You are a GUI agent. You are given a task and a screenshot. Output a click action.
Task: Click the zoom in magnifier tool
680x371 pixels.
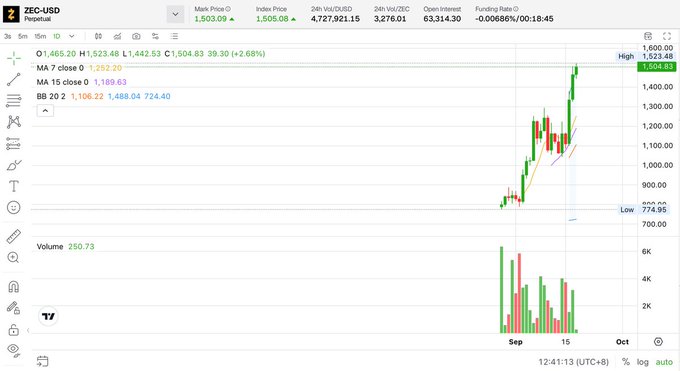point(13,258)
